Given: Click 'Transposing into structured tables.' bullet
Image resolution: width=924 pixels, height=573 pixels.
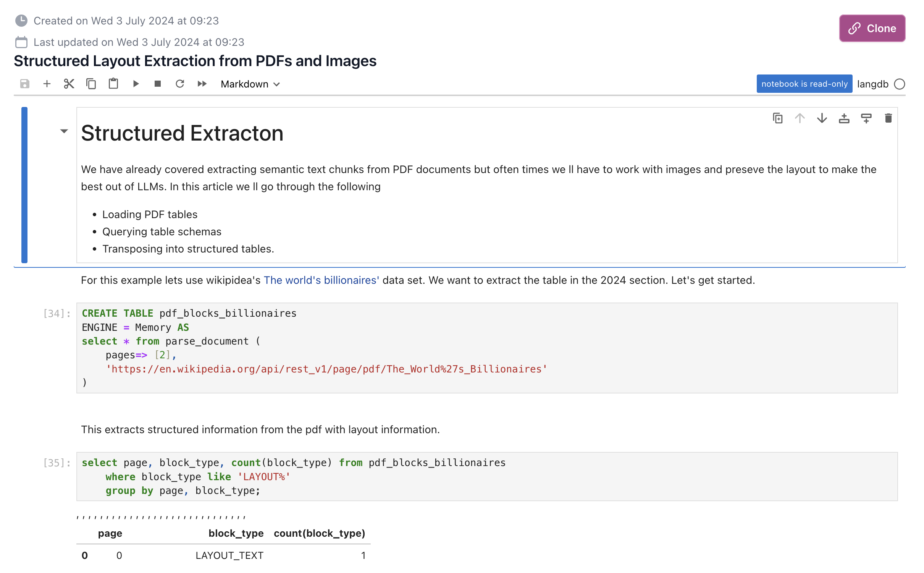Looking at the screenshot, I should 188,249.
